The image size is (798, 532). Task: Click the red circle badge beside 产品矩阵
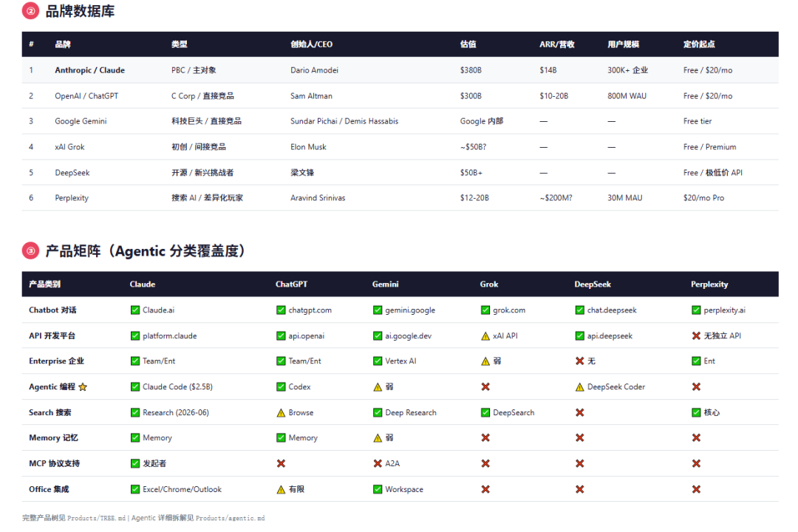pyautogui.click(x=30, y=250)
